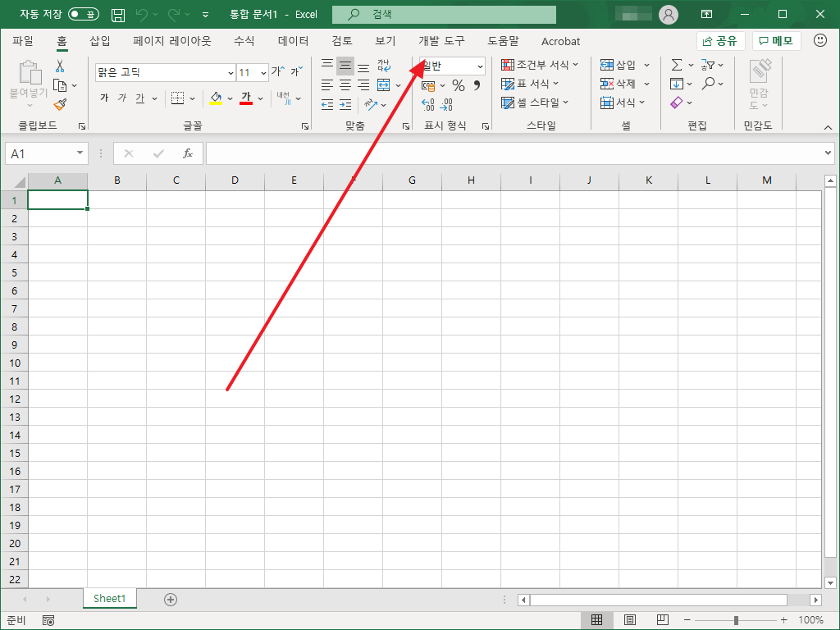Image resolution: width=840 pixels, height=630 pixels.
Task: Apply red font color 가
Action: (x=246, y=98)
